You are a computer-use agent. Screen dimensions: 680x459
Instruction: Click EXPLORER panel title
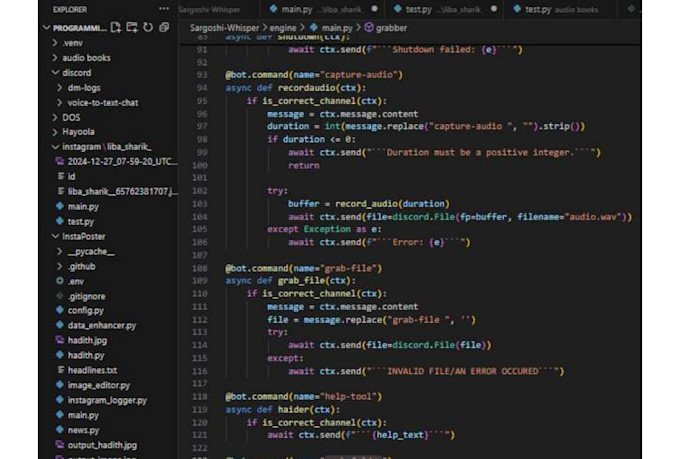tap(70, 10)
